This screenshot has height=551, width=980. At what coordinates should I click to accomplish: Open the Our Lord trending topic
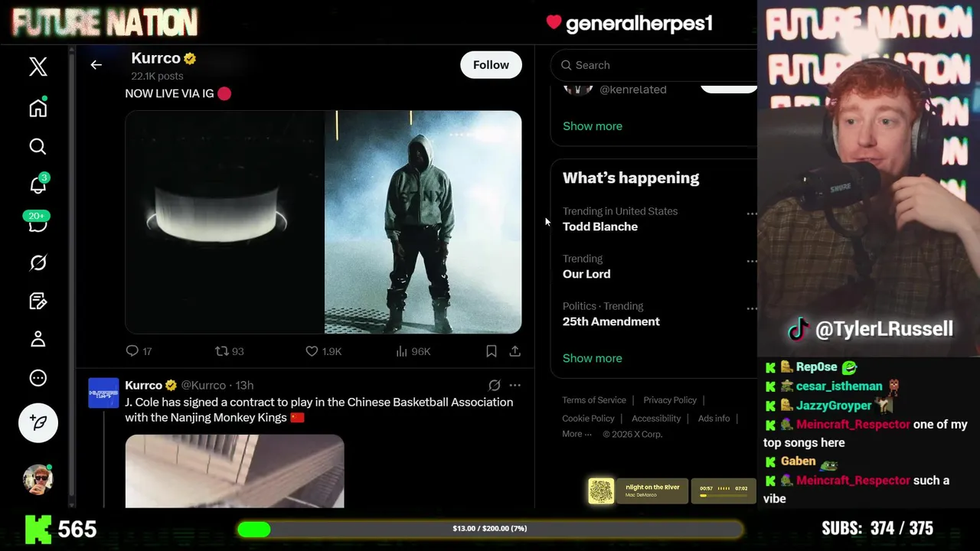586,274
